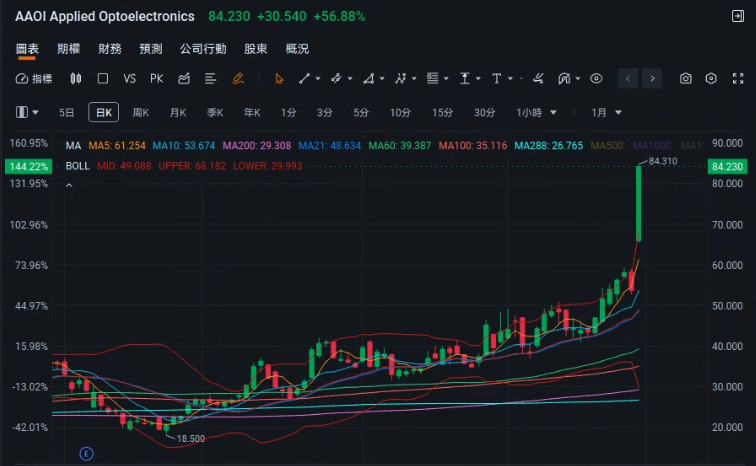Click the orange pencil drawing icon
This screenshot has height=466, width=756.
point(238,78)
